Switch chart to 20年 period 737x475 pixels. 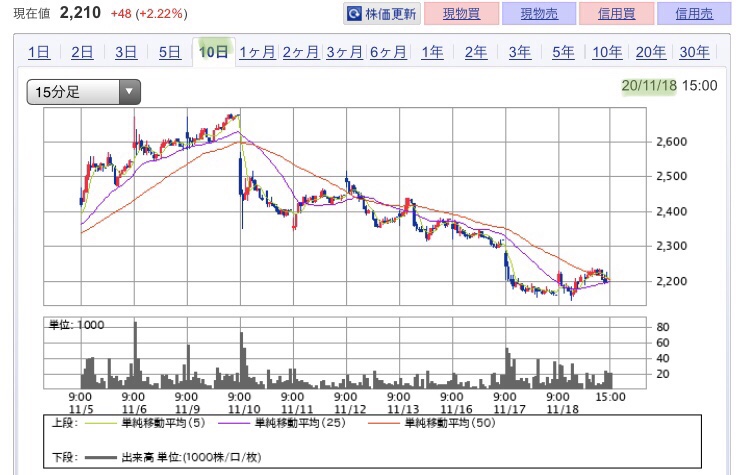point(651,52)
